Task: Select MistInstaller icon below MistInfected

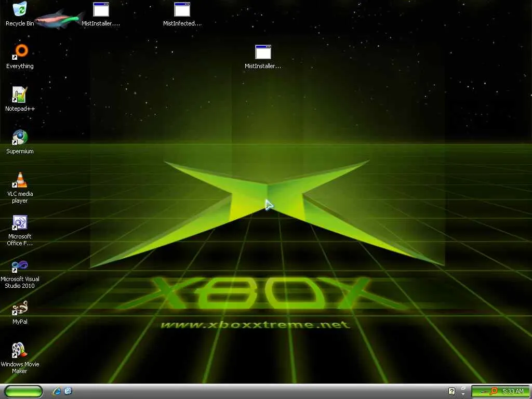Action: click(x=263, y=57)
